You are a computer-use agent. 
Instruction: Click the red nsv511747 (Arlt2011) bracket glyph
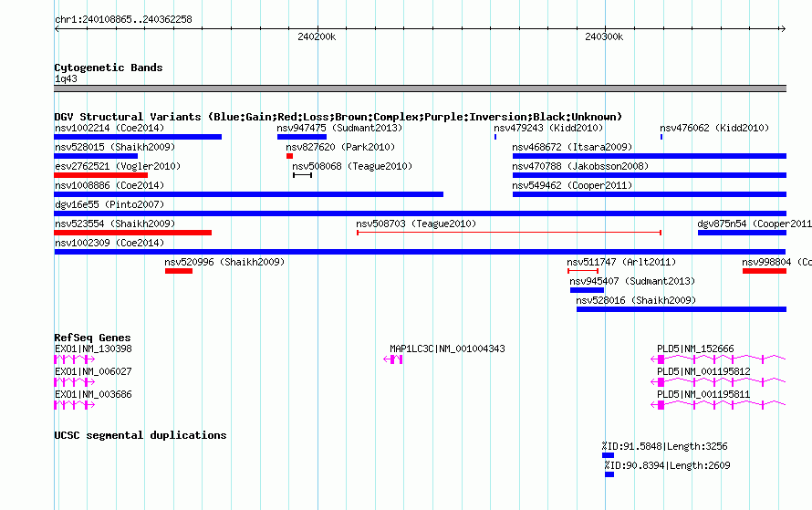pos(583,271)
